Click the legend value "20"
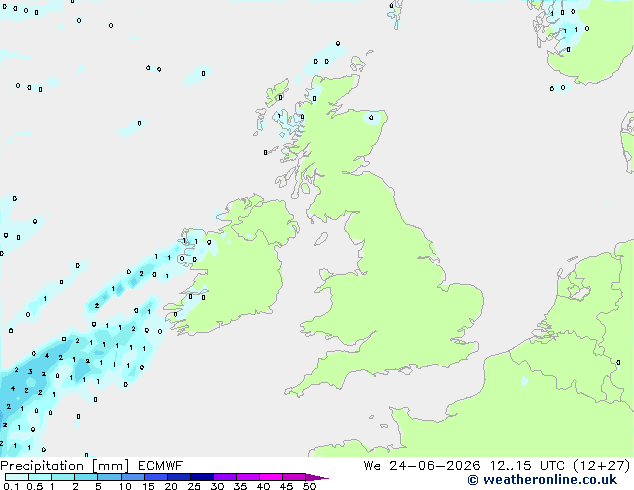 171,486
